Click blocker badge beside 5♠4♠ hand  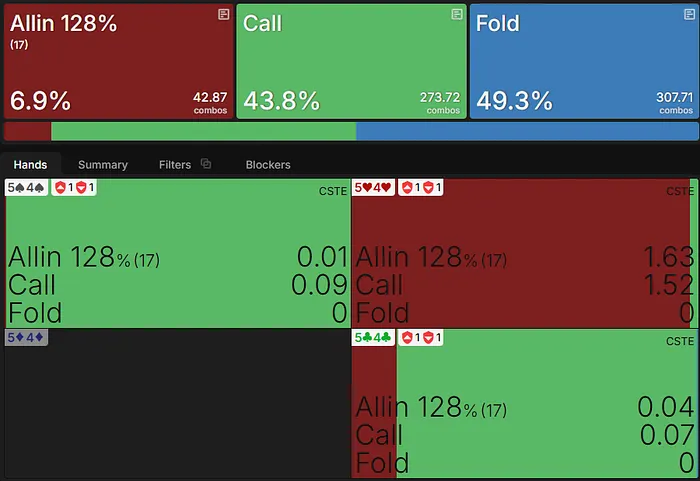(x=73, y=187)
